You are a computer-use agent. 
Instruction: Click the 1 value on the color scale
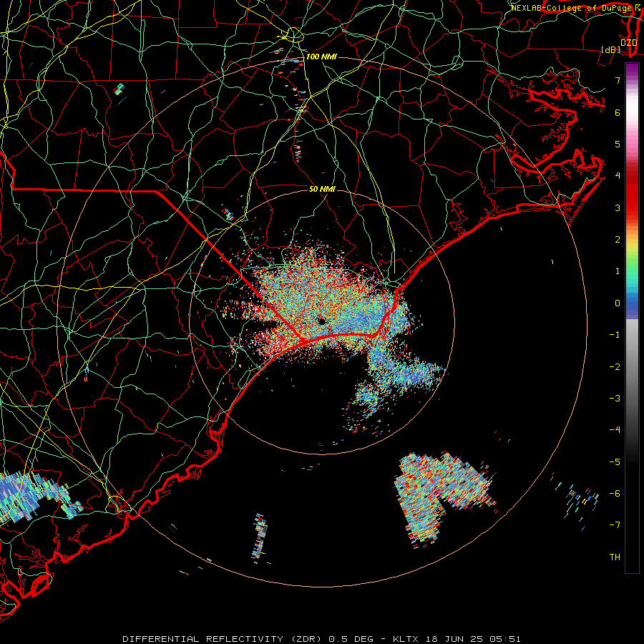click(618, 271)
